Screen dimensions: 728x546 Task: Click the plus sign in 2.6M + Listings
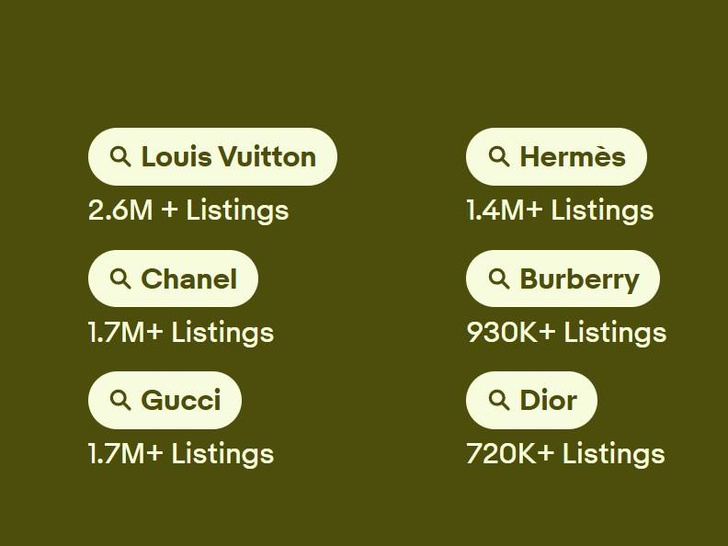168,211
